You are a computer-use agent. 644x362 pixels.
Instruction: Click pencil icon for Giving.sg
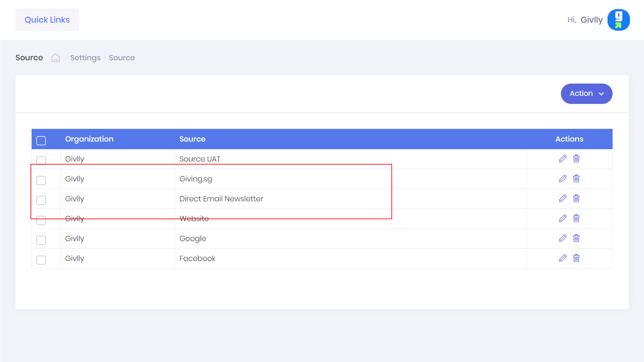point(562,178)
